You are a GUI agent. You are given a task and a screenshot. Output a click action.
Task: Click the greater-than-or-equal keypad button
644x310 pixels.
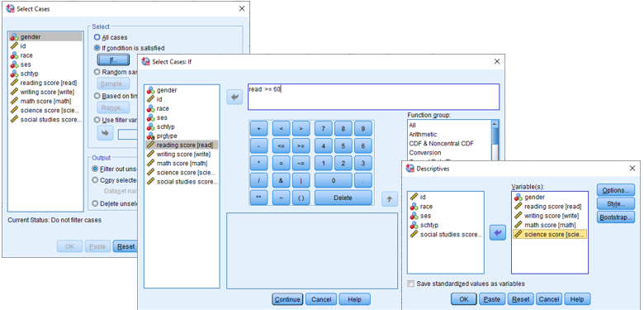301,146
